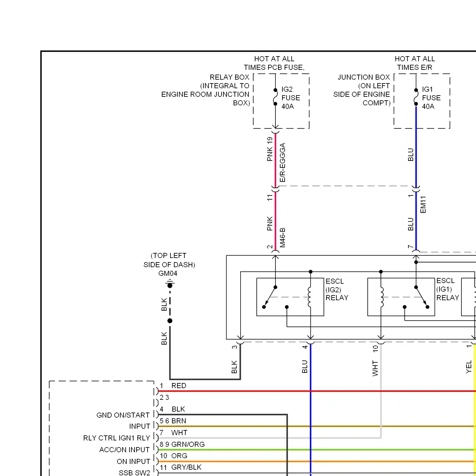
Task: Click the M46-B connector label
Action: 282,237
